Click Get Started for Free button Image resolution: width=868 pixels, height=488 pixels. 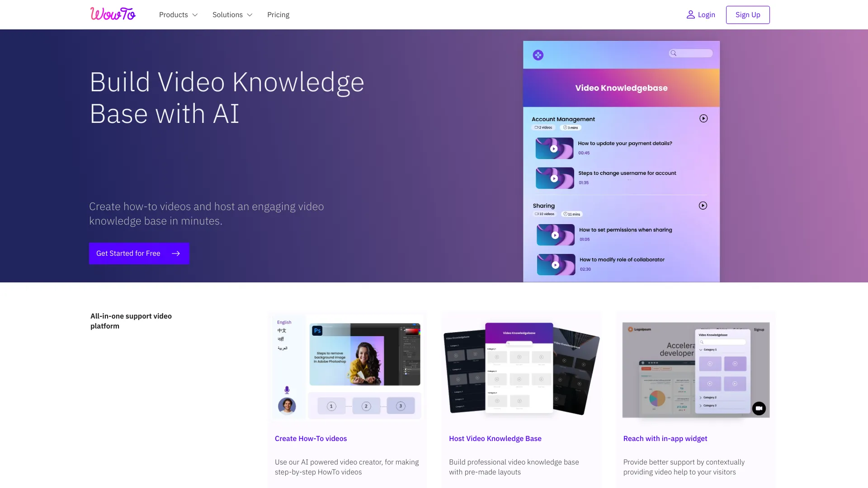pos(139,253)
